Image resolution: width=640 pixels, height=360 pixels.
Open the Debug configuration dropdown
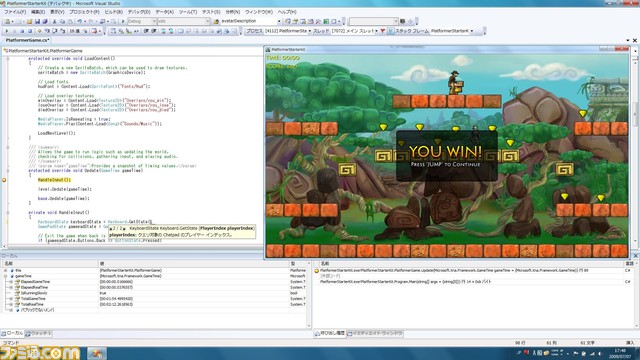point(142,21)
